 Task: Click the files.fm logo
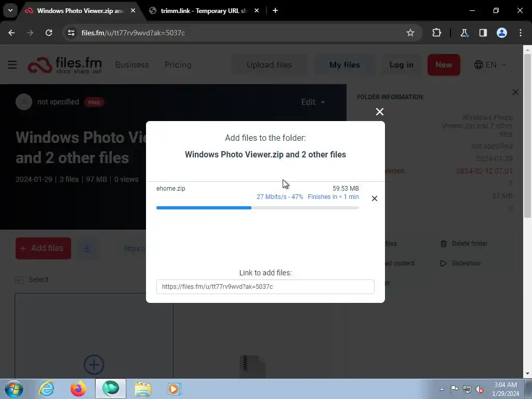[65, 65]
